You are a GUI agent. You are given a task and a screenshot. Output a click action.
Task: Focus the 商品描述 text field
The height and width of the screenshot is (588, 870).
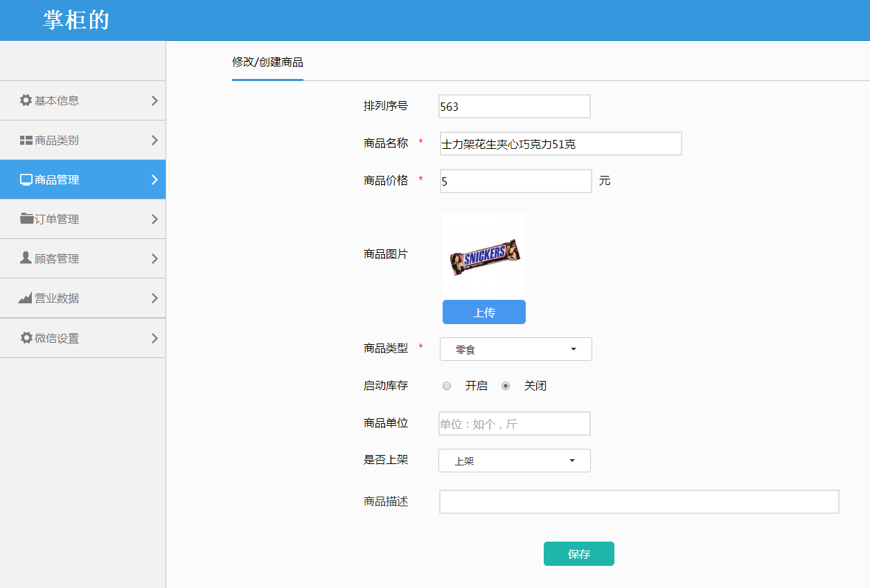[x=639, y=502]
